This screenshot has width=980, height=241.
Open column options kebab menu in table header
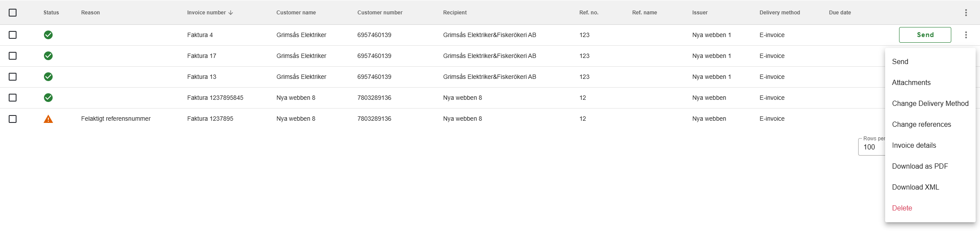[966, 13]
